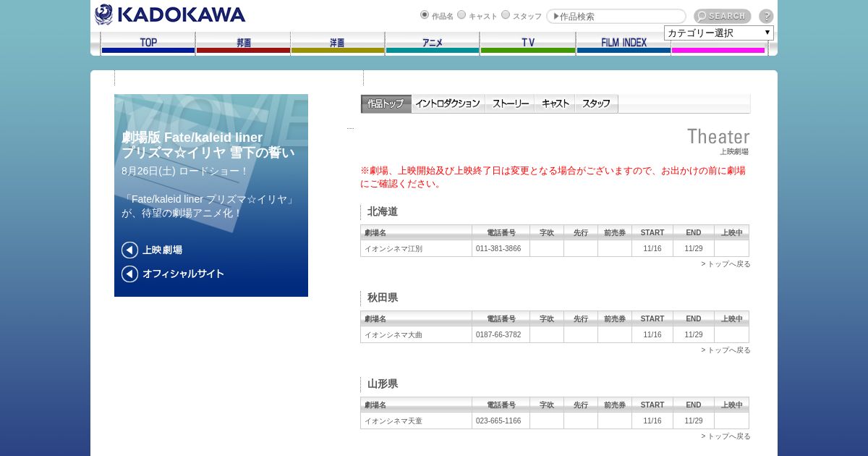Switch to the ストーリー tab

(510, 104)
